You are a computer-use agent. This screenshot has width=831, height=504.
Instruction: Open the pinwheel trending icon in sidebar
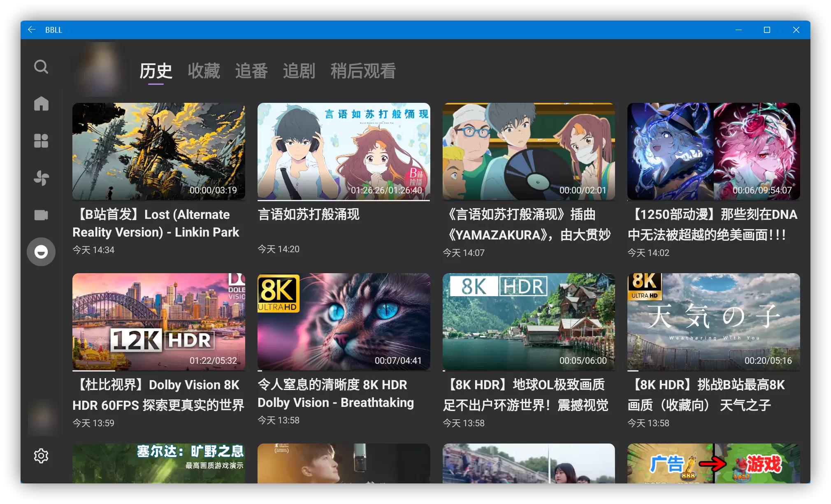pos(41,178)
